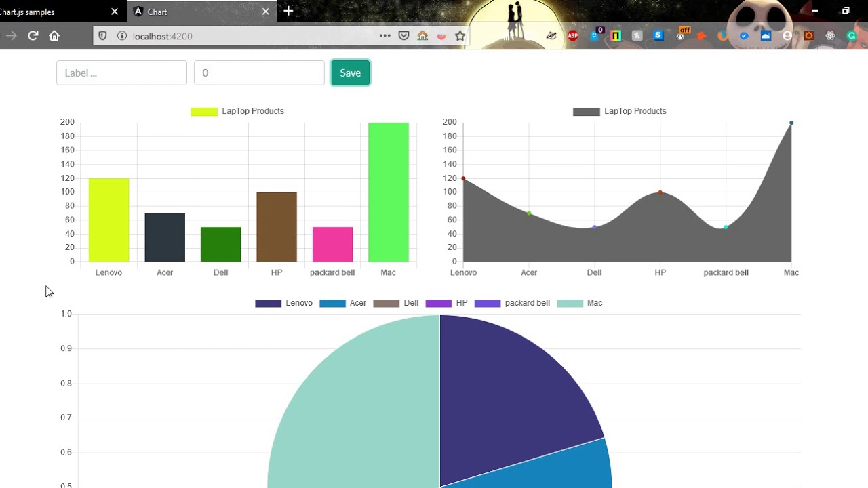Click the numeric value input showing 0
The height and width of the screenshot is (488, 868).
259,73
